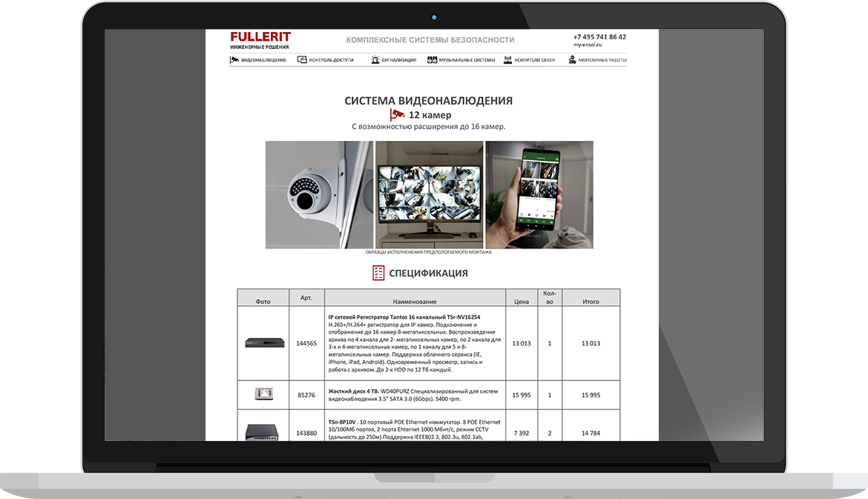Click the Арт. column header

pos(306,297)
